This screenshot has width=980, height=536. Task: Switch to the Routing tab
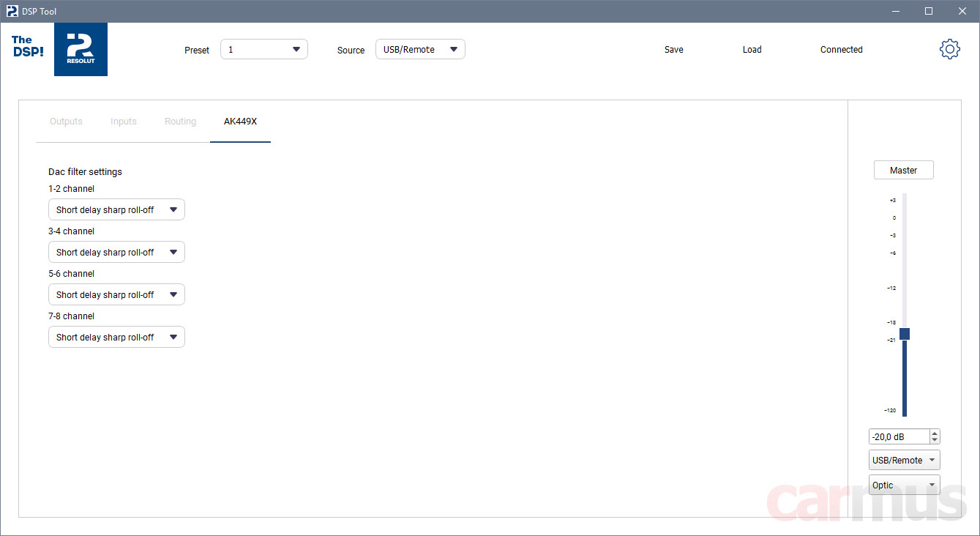click(180, 122)
